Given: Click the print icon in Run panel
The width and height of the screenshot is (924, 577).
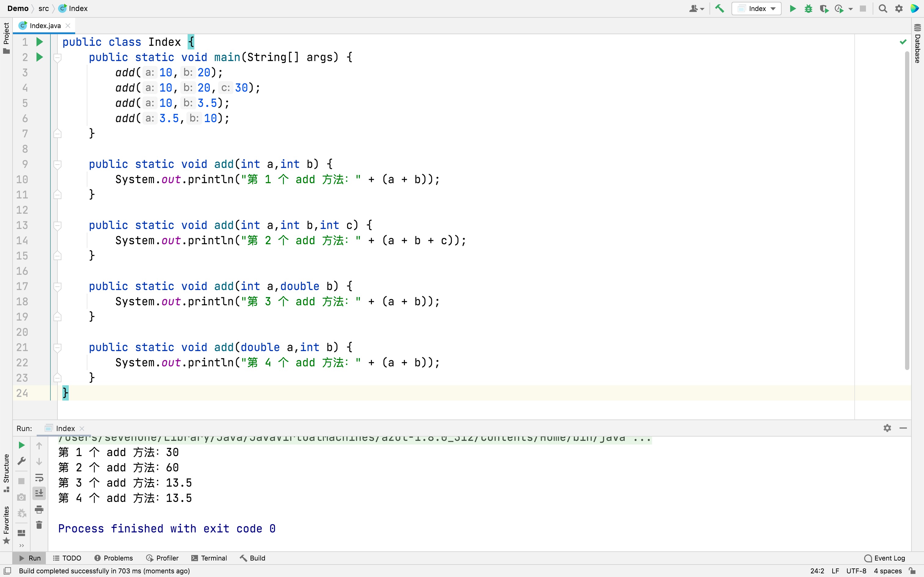Looking at the screenshot, I should click(x=39, y=509).
